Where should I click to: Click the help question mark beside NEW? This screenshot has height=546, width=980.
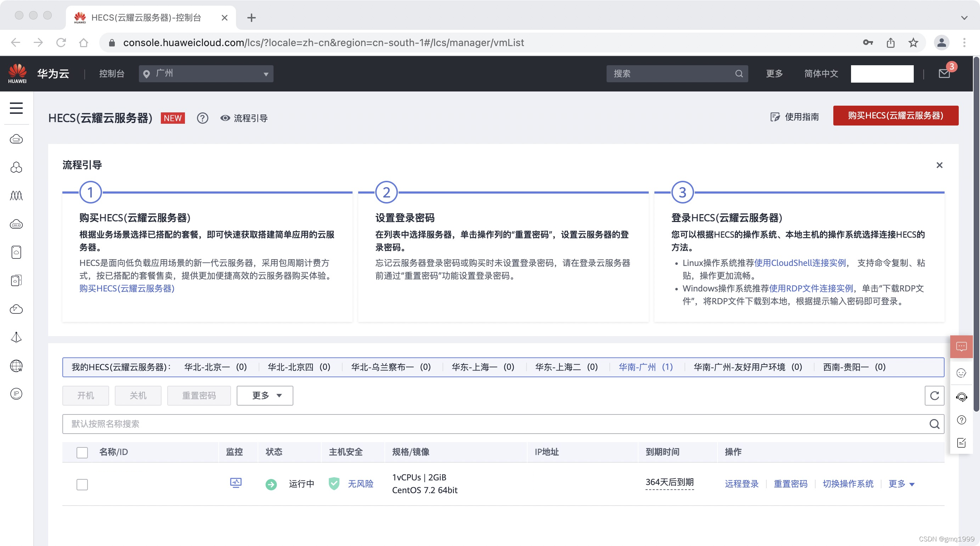(202, 118)
